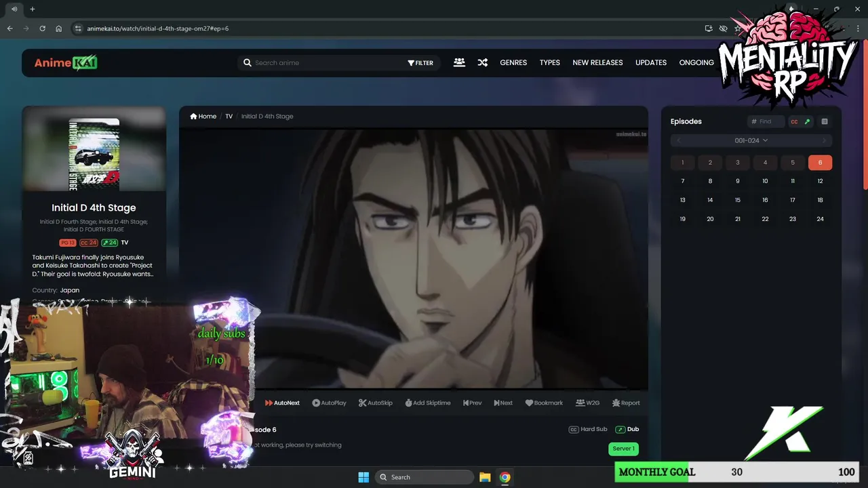Select the Dub audio option
This screenshot has width=868, height=488.
(627, 429)
